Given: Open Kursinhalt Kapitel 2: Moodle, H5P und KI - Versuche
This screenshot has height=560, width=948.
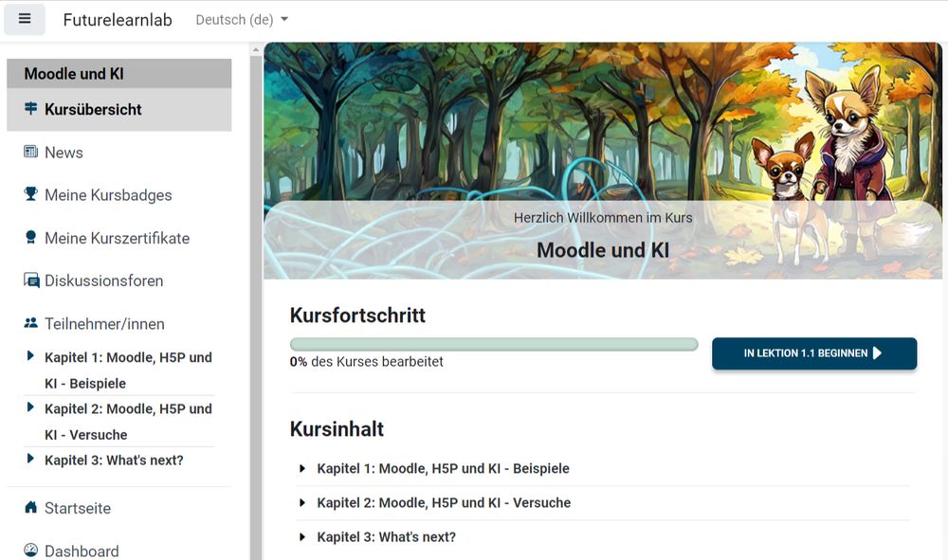Looking at the screenshot, I should click(x=444, y=502).
